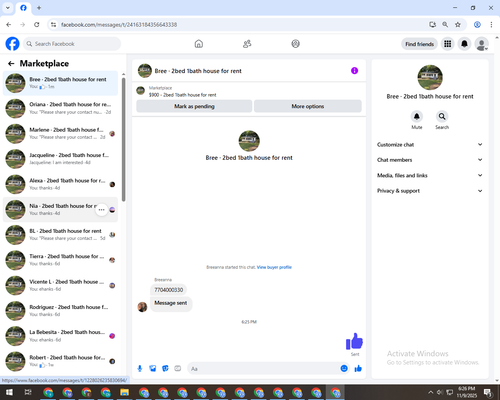
Task: Expand Media, files and links section
Action: [430, 175]
